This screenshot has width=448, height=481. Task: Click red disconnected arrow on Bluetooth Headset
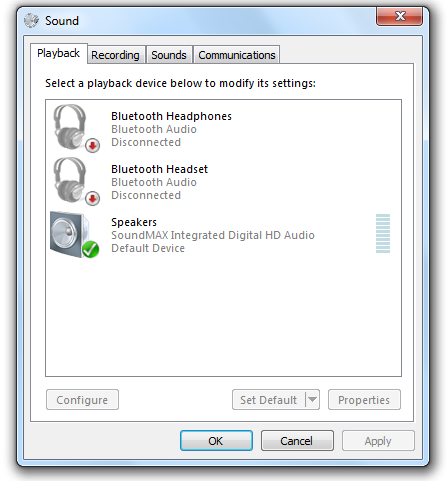(x=92, y=199)
